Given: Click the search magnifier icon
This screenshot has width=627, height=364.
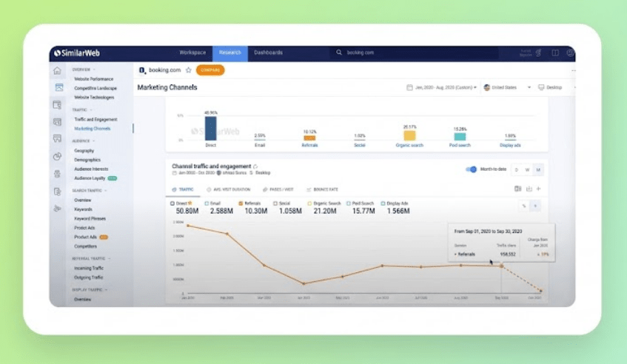Looking at the screenshot, I should 339,53.
